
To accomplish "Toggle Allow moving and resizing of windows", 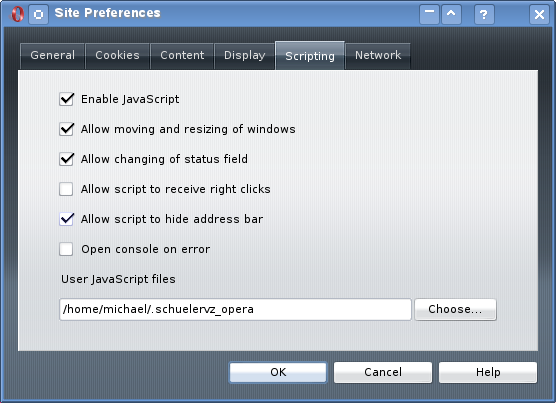I will click(66, 129).
